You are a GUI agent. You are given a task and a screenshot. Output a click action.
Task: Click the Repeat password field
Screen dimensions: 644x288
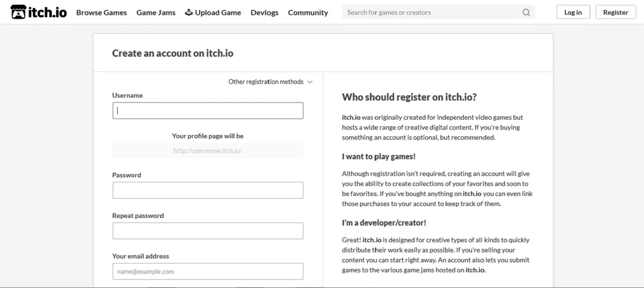(x=208, y=231)
